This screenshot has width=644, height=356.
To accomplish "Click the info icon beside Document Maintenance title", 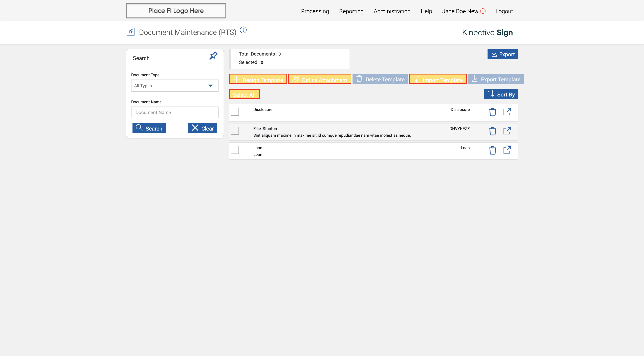I will (243, 30).
